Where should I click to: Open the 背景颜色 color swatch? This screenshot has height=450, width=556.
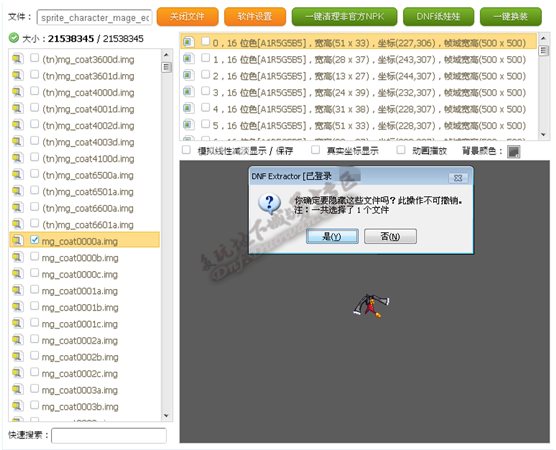click(x=513, y=152)
